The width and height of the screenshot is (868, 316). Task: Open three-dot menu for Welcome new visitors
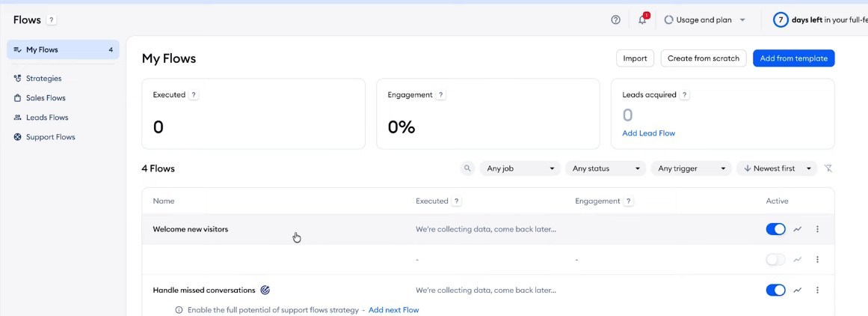point(817,229)
